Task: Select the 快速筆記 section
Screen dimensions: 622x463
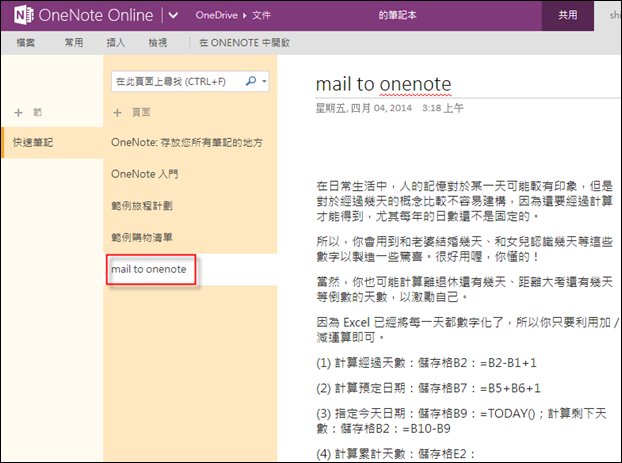Action: click(52, 142)
